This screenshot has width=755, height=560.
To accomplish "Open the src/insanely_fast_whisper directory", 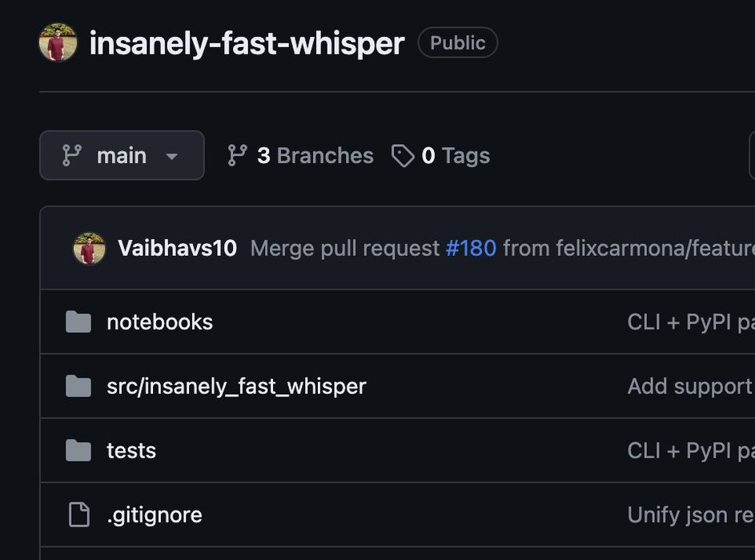I will [x=236, y=386].
